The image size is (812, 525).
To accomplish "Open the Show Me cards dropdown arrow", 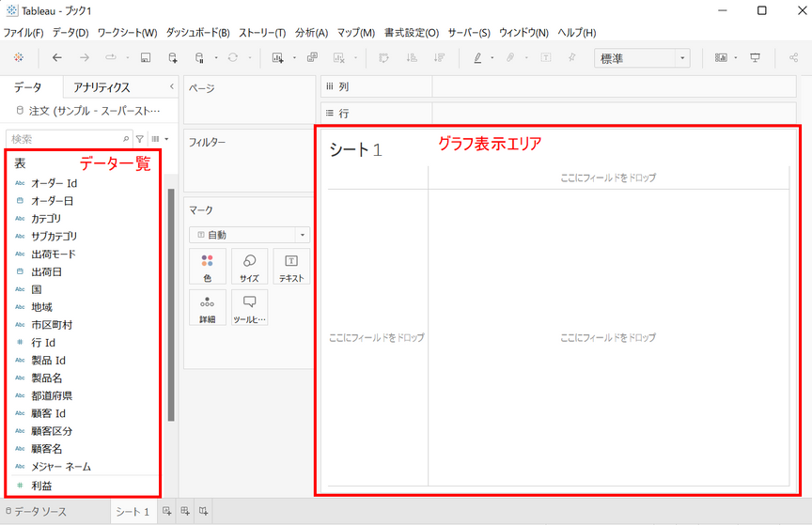I will pyautogui.click(x=736, y=58).
